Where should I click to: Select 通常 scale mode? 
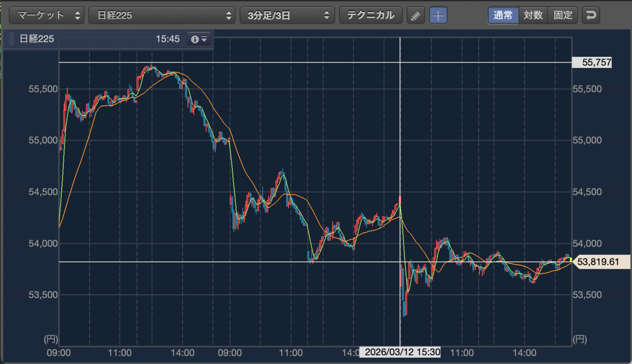click(503, 15)
